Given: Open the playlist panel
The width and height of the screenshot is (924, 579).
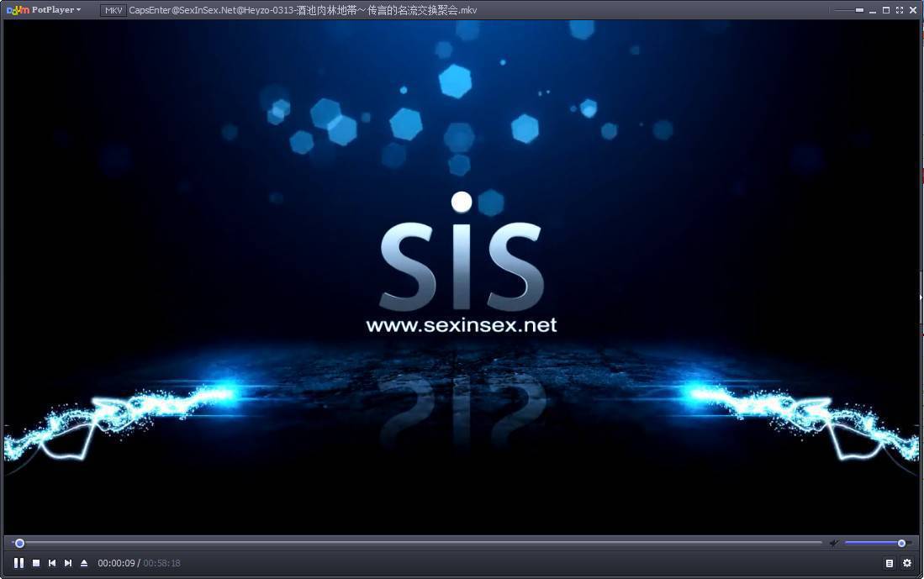Looking at the screenshot, I should [x=890, y=563].
